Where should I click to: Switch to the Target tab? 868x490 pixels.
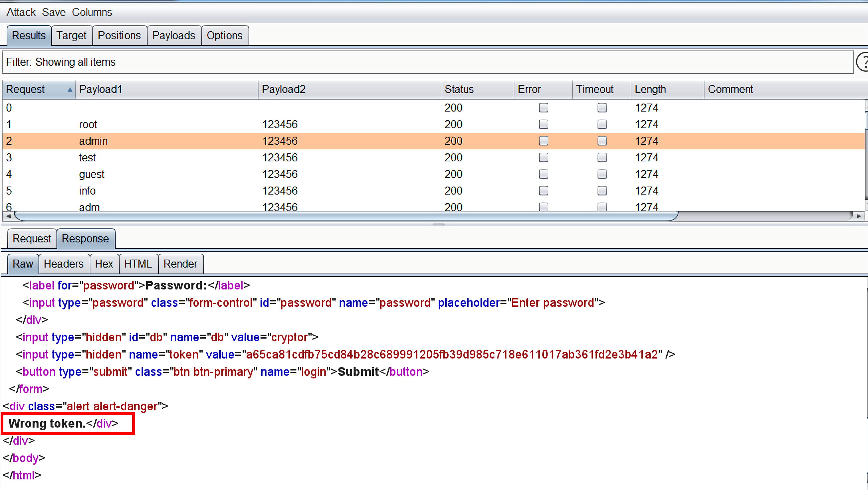71,35
